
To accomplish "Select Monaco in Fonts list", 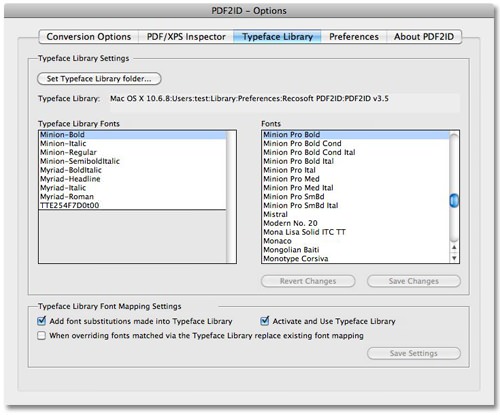I will coord(356,241).
